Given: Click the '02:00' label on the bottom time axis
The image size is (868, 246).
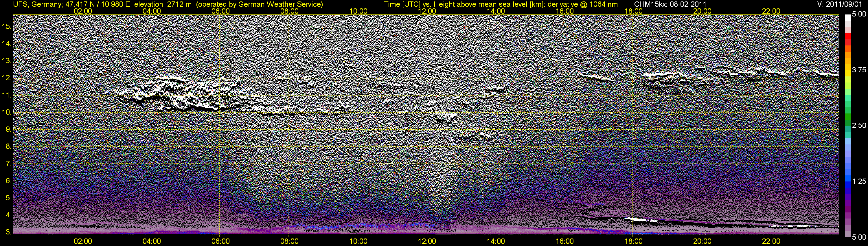Looking at the screenshot, I should coord(83,241).
